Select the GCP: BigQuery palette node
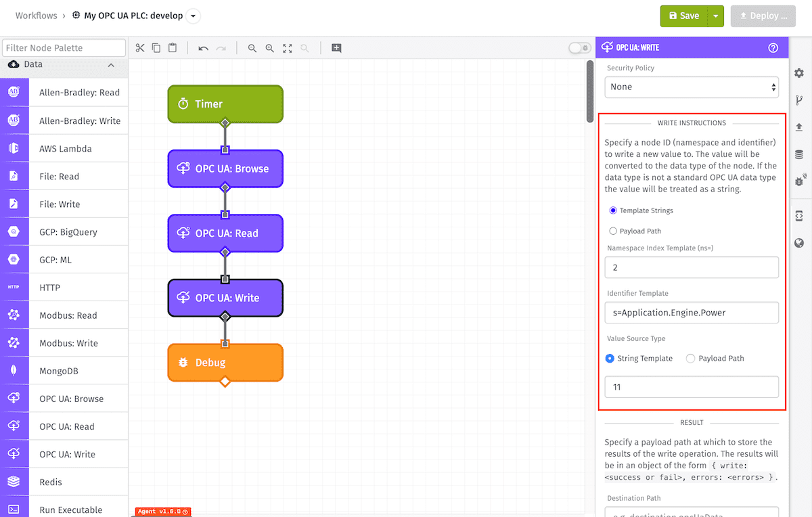812x517 pixels. (x=64, y=232)
